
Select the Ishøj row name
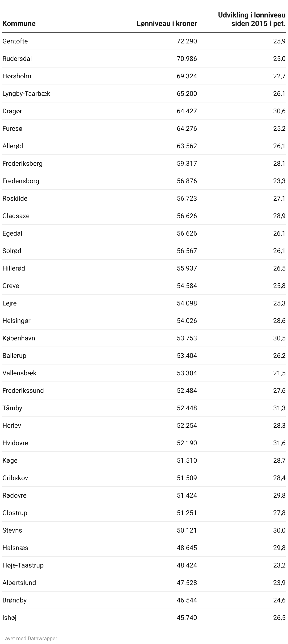[x=9, y=618]
